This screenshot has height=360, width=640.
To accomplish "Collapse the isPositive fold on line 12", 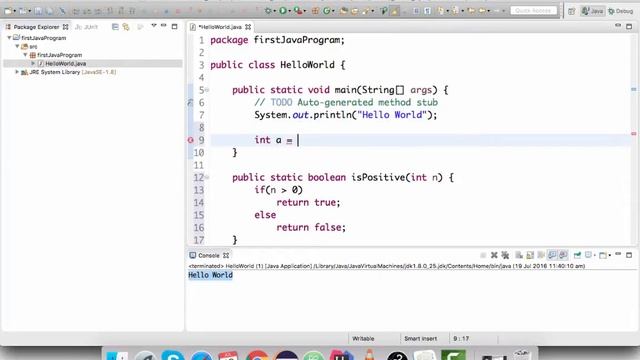I will (207, 177).
